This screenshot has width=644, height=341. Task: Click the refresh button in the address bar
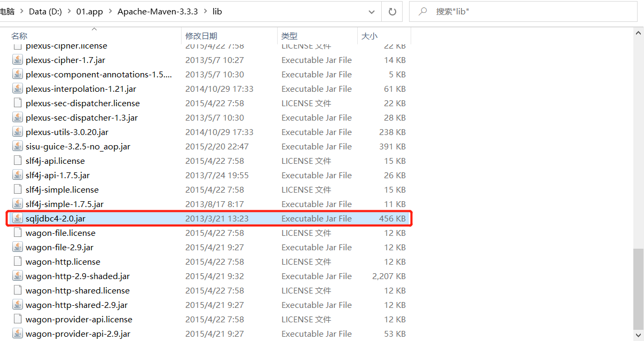(392, 11)
